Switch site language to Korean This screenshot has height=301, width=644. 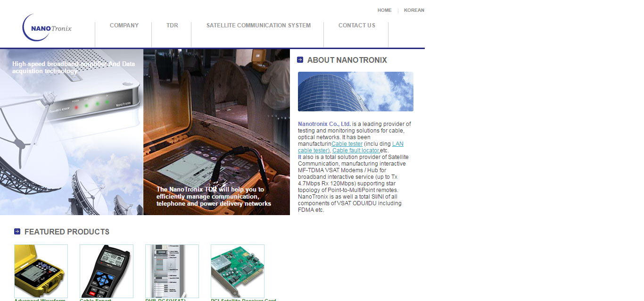tap(414, 10)
